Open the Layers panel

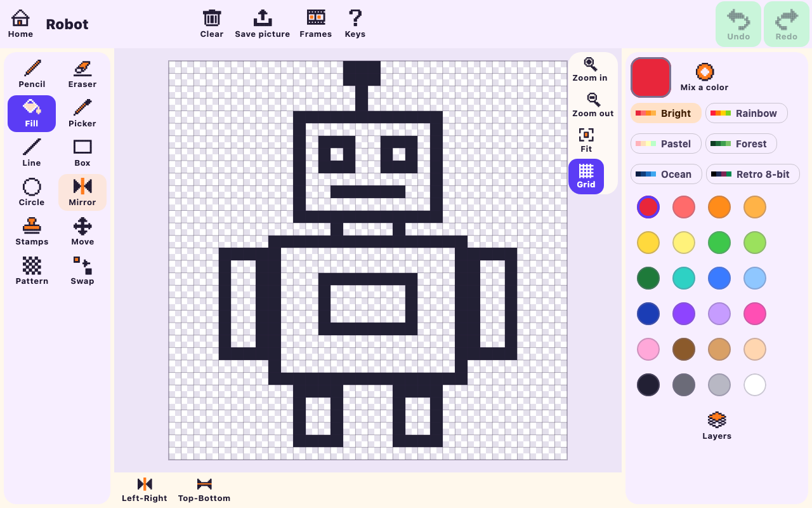(717, 426)
